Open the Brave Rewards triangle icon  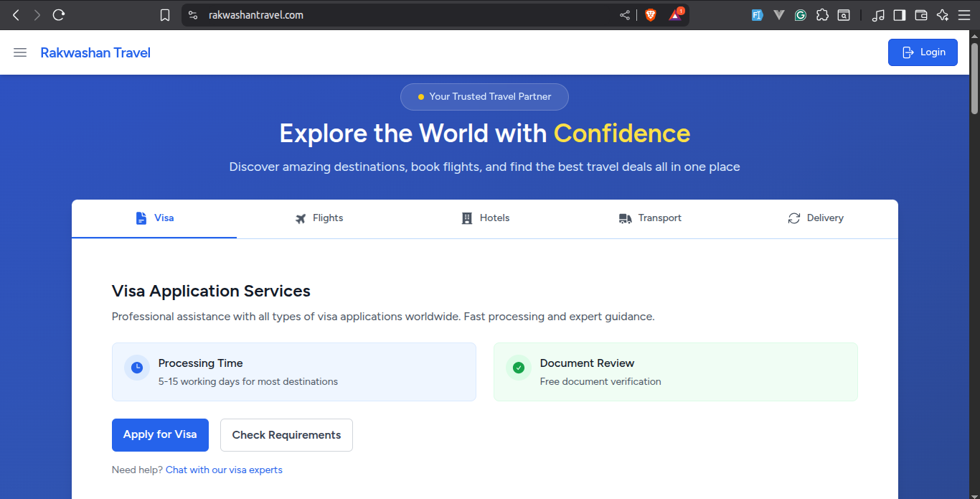675,15
